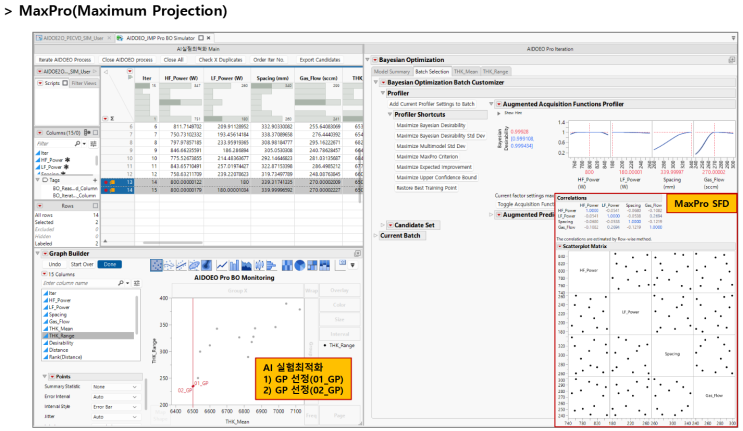
Task: Open the Columns panel red triangle menu
Action: click(40, 133)
